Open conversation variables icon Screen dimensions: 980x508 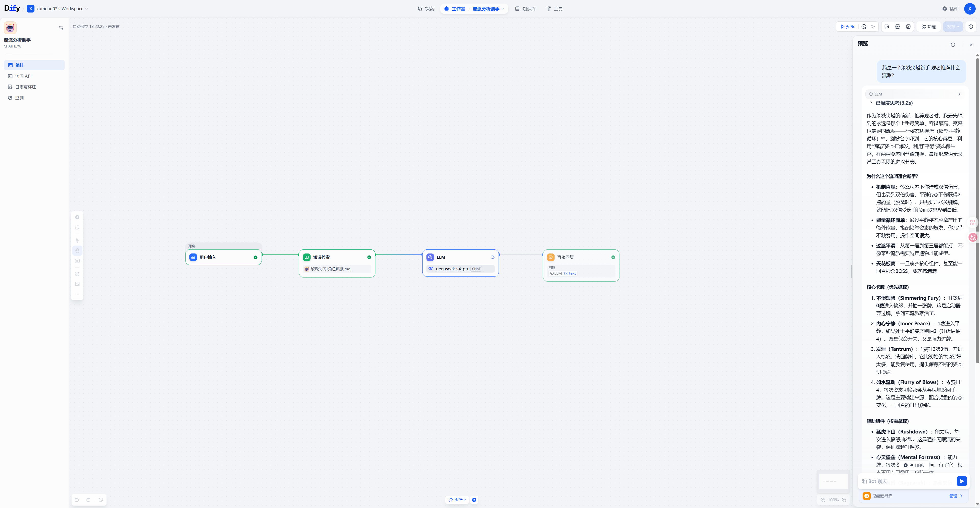coord(887,27)
